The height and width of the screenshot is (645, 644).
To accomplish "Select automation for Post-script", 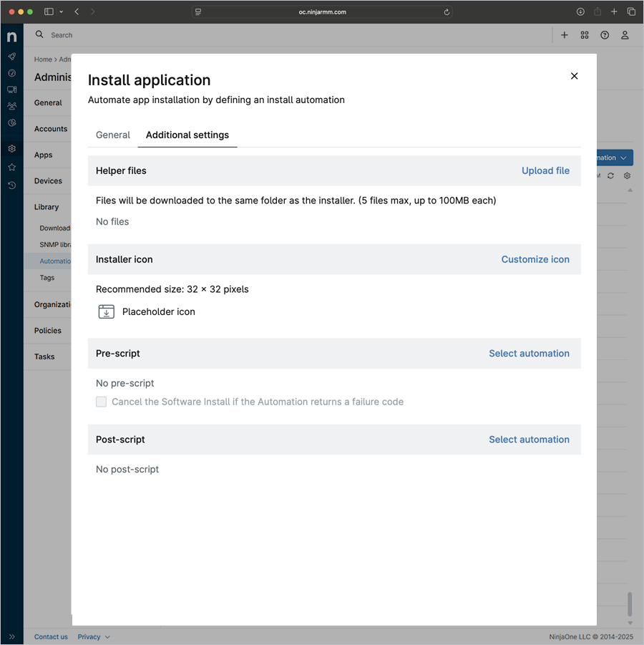I will pos(529,440).
